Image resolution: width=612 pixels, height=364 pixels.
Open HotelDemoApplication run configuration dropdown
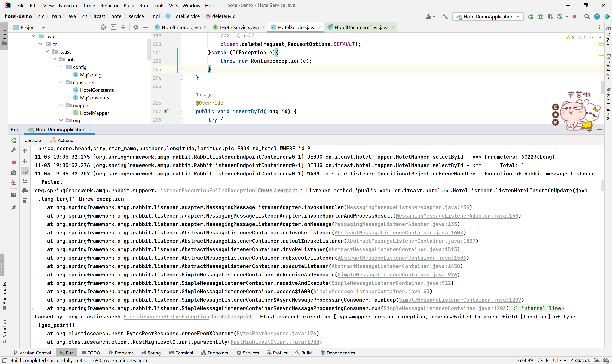click(x=488, y=16)
